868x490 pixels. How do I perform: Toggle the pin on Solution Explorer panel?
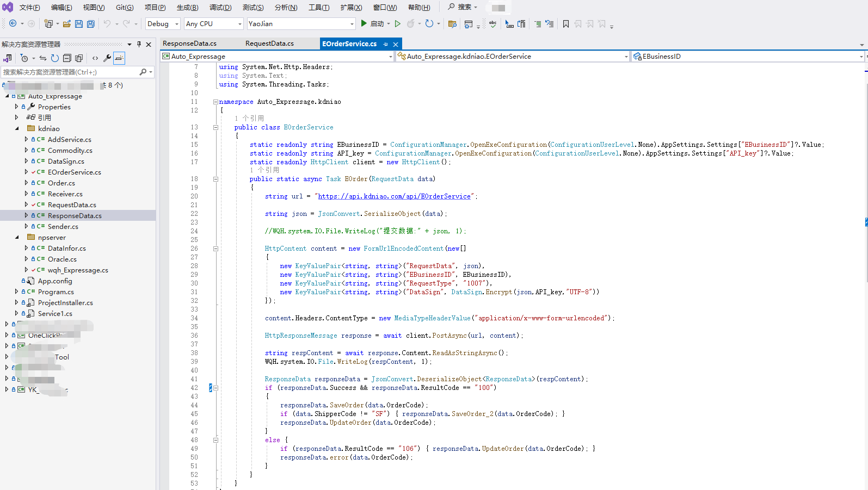(x=139, y=44)
